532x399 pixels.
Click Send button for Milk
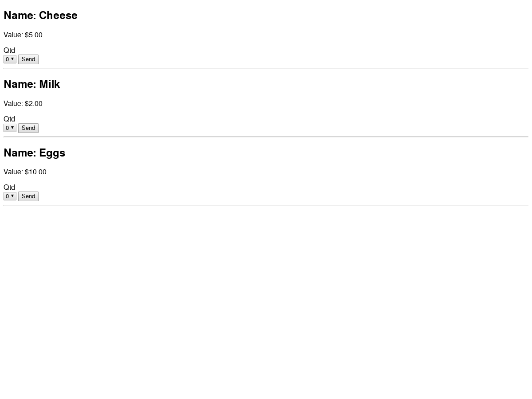[28, 128]
